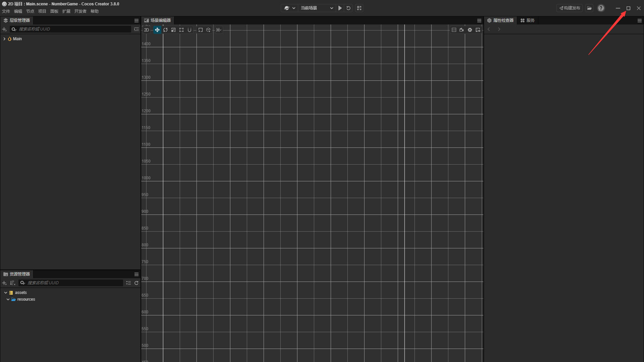This screenshot has height=362, width=644.
Task: Click the refresh preview icon
Action: pos(348,8)
